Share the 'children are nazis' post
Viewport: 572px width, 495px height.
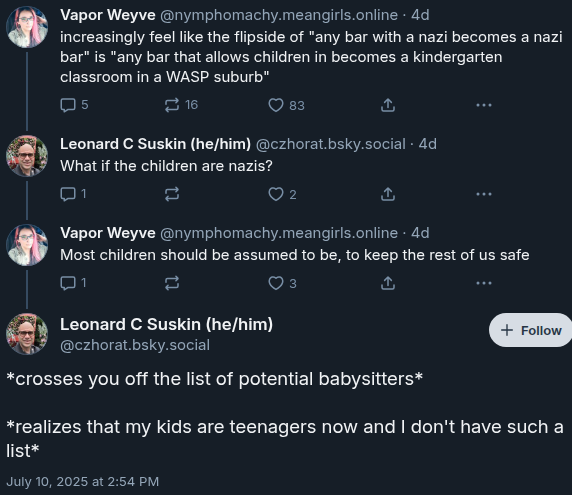click(388, 194)
